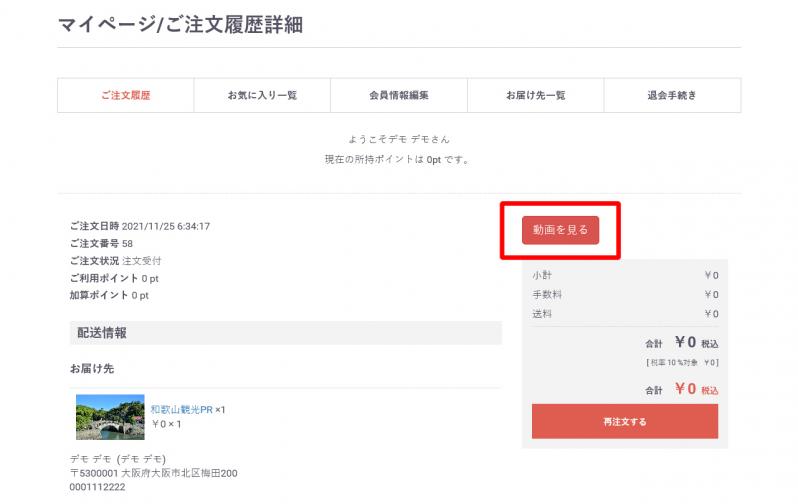This screenshot has height=504, width=798.
Task: Click the お届け先 subheading
Action: coord(92,368)
